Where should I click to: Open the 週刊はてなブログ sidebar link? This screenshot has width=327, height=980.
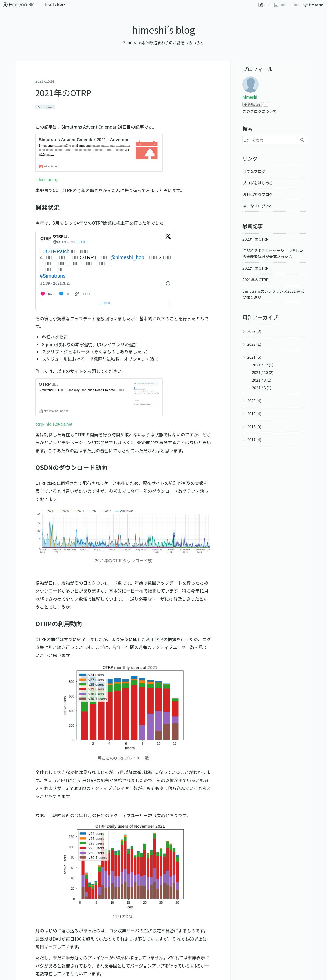pos(257,194)
